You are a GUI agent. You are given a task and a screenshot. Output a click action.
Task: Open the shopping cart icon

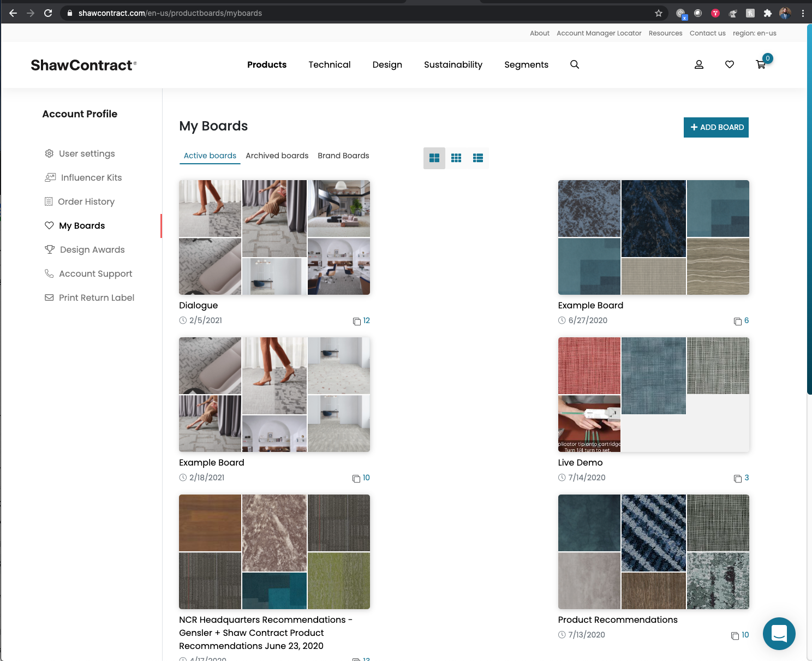point(761,64)
